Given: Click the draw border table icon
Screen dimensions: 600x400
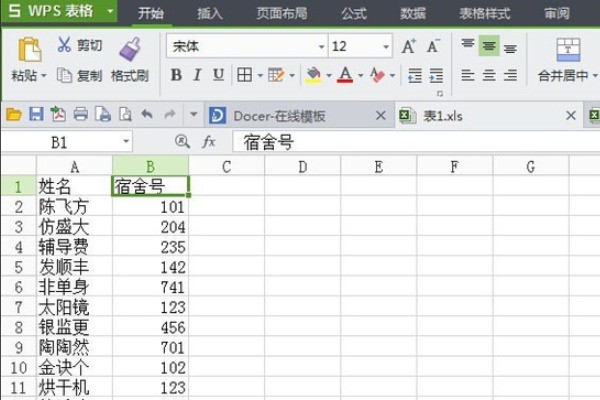Looking at the screenshot, I should [276, 75].
